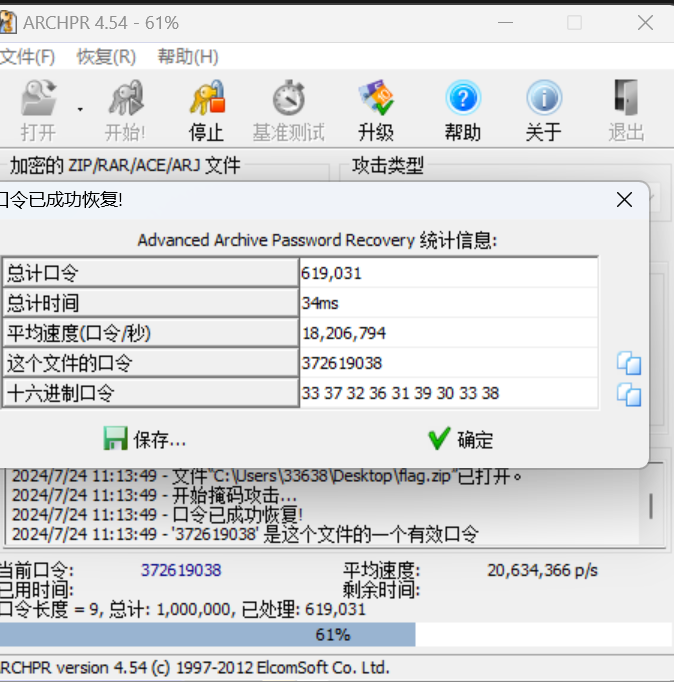The image size is (674, 682).
Task: Click the 口令长度 = 9 status line
Action: click(183, 609)
